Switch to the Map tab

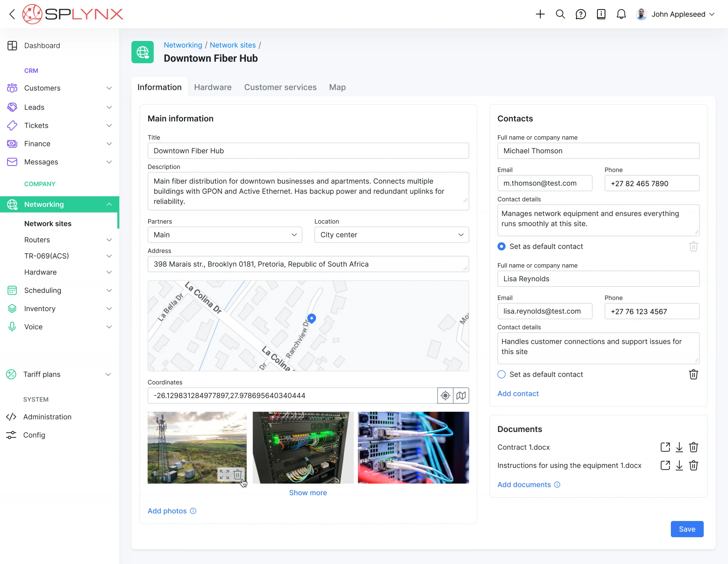(337, 87)
